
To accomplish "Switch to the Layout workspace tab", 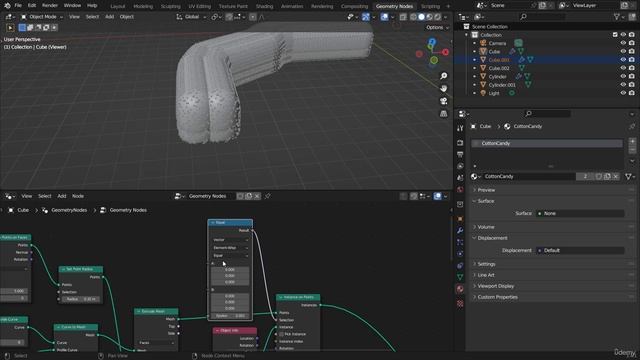I will tap(118, 6).
